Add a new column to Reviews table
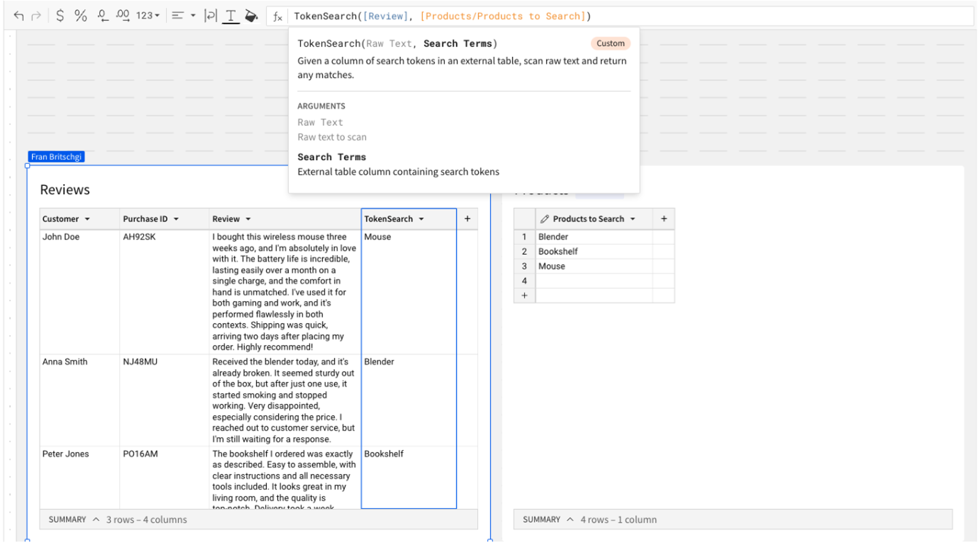This screenshot has width=980, height=547. point(467,219)
